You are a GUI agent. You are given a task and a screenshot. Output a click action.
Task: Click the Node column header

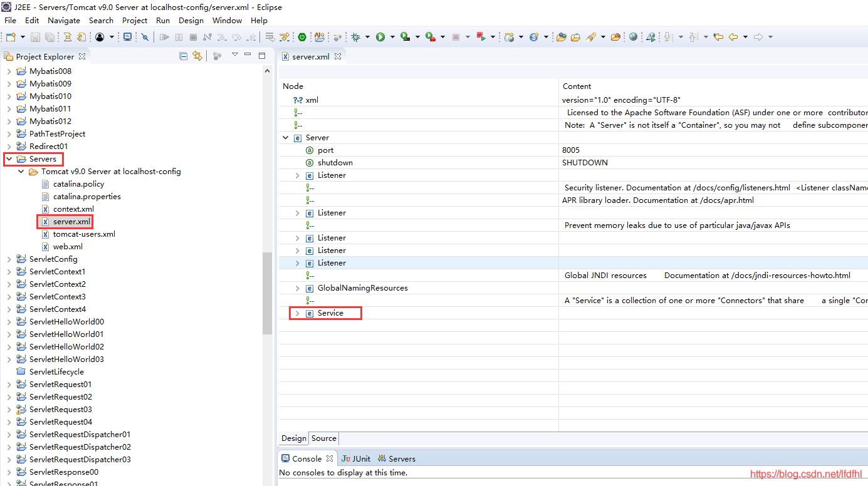click(x=293, y=86)
